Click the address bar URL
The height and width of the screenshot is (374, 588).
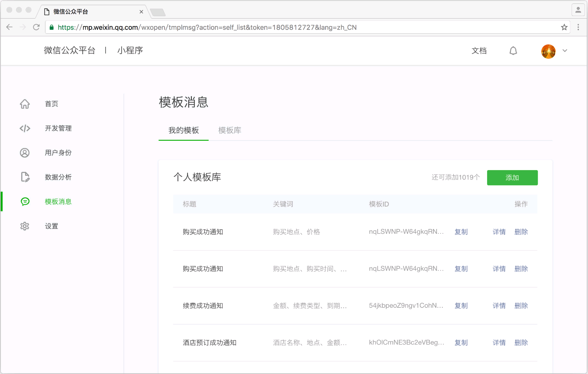pos(207,27)
